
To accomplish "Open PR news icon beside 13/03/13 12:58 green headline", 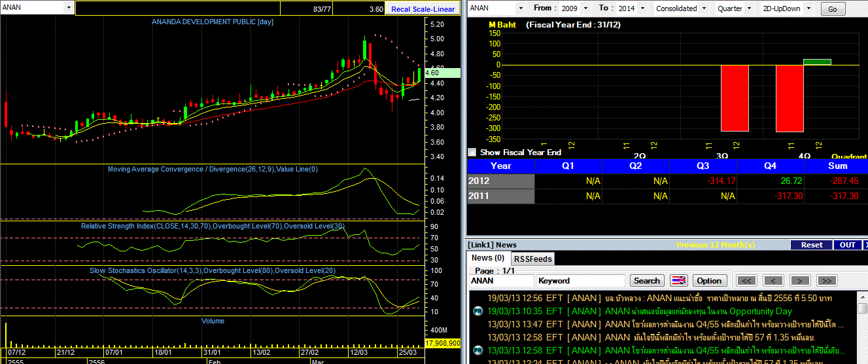I will (477, 350).
